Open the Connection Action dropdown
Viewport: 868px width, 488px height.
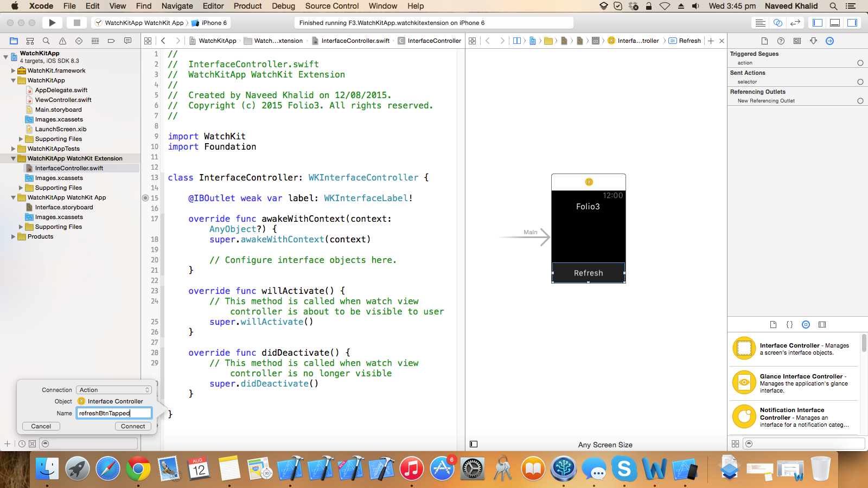coord(114,389)
